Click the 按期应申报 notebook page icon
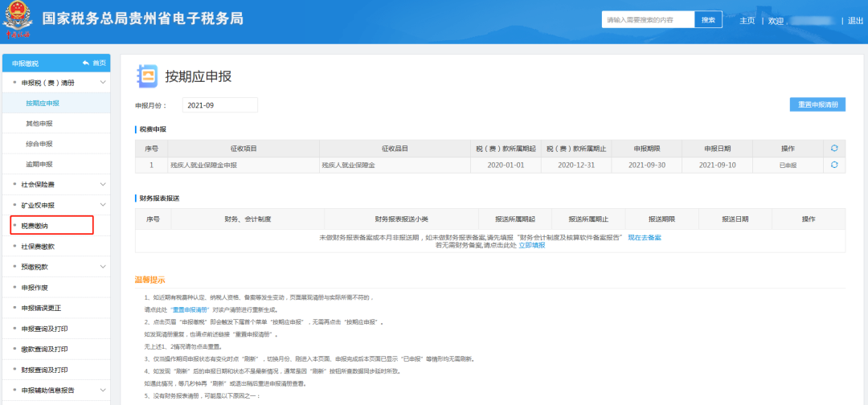 pos(147,76)
